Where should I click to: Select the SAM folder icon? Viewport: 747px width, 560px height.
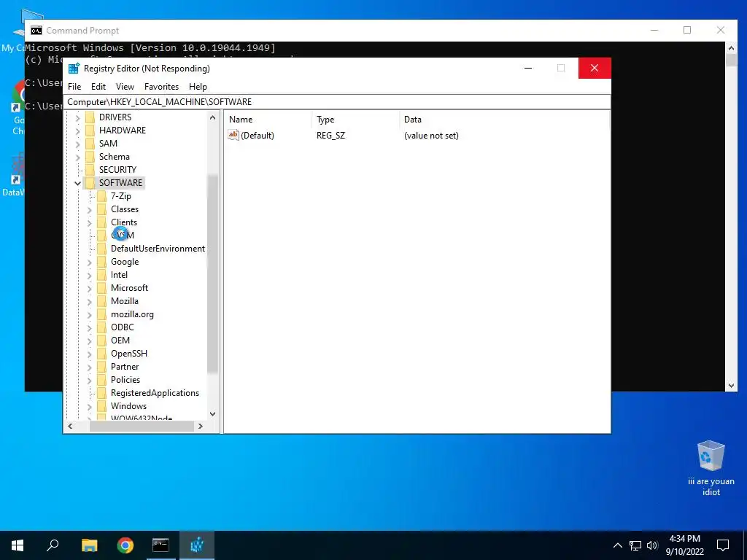click(x=90, y=144)
